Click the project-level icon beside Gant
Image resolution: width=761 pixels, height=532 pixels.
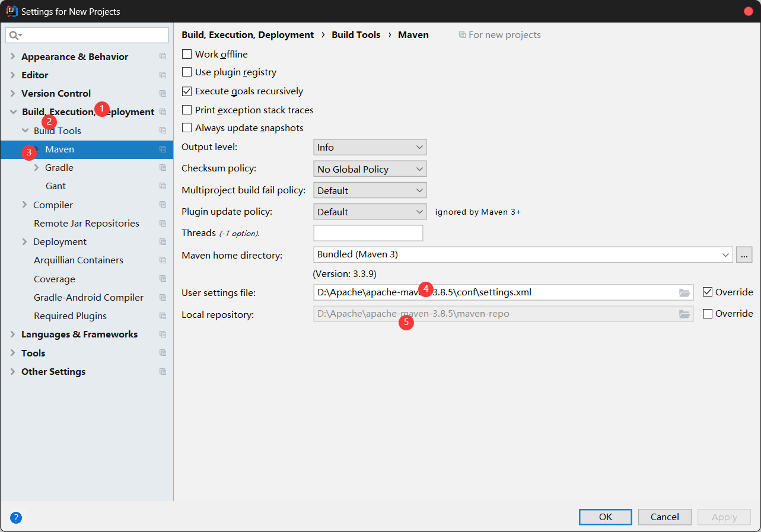pyautogui.click(x=163, y=186)
